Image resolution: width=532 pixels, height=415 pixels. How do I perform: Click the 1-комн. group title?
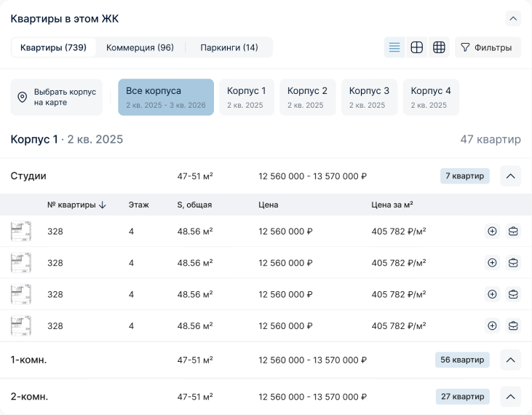pyautogui.click(x=28, y=360)
